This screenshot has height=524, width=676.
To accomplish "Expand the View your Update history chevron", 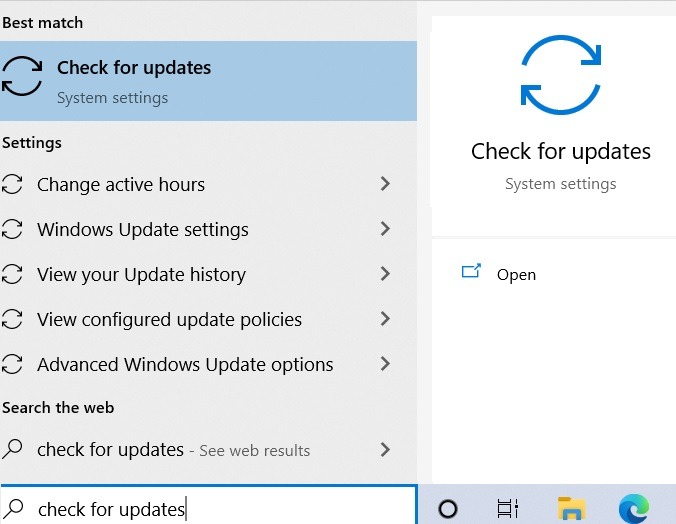I will pos(385,273).
